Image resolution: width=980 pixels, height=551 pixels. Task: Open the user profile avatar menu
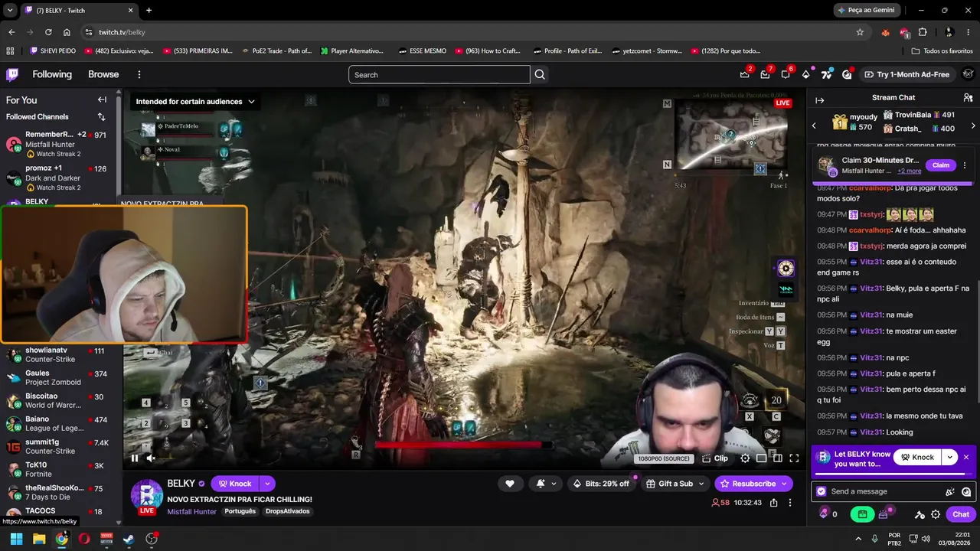(x=968, y=74)
